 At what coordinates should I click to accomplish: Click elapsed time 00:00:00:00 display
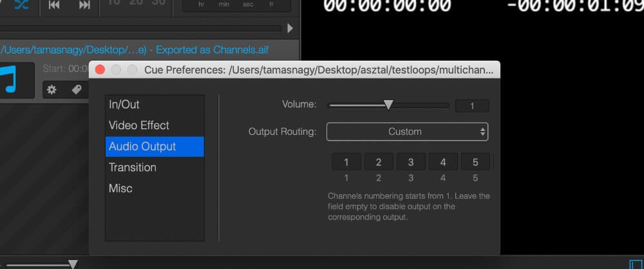tap(387, 6)
